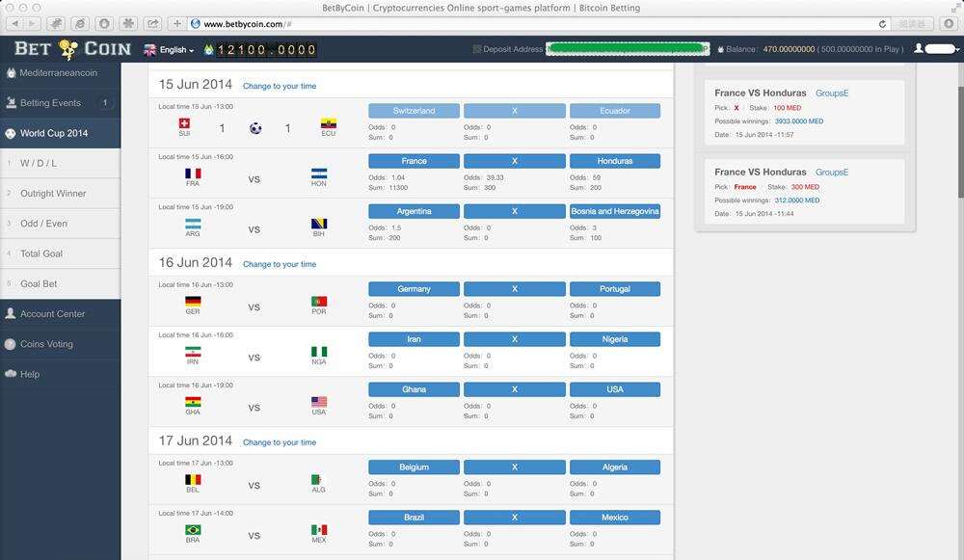This screenshot has width=964, height=560.
Task: Click Change to your time for 17 Jun
Action: click(280, 442)
